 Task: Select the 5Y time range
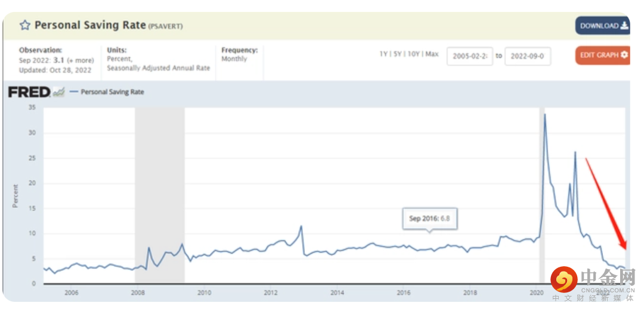tap(397, 54)
